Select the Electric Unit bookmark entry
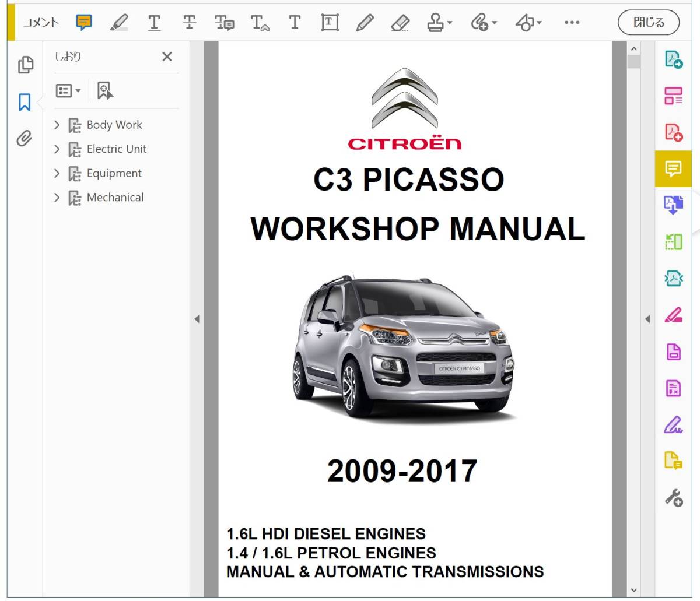The image size is (700, 601). pyautogui.click(x=117, y=149)
